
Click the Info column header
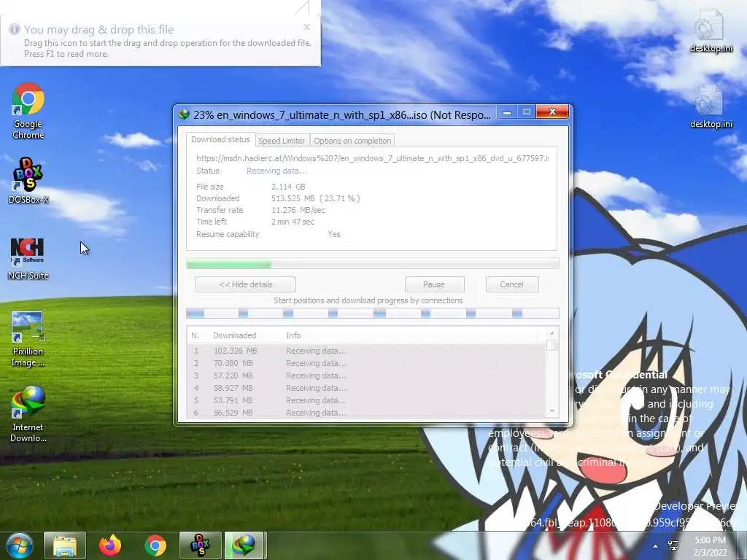(293, 335)
